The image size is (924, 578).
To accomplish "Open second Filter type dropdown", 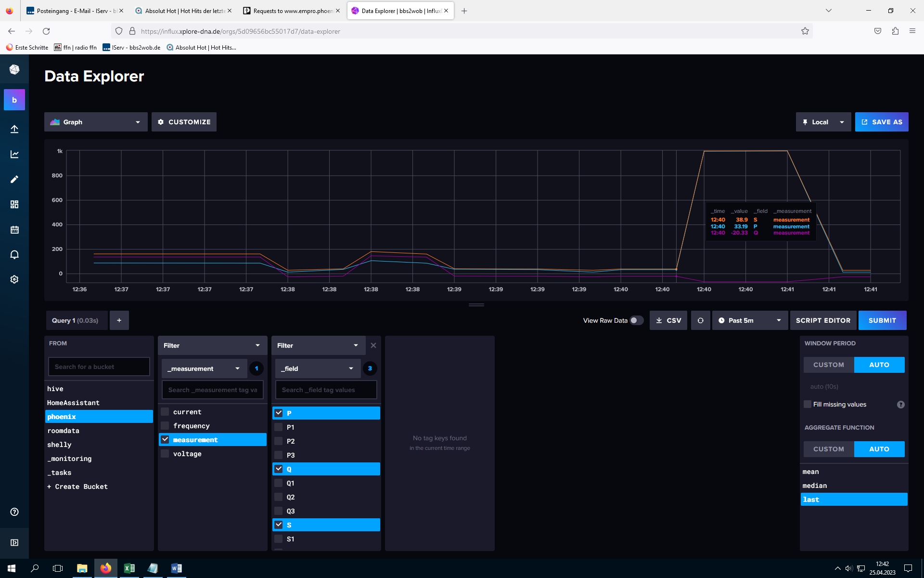I will click(x=318, y=345).
